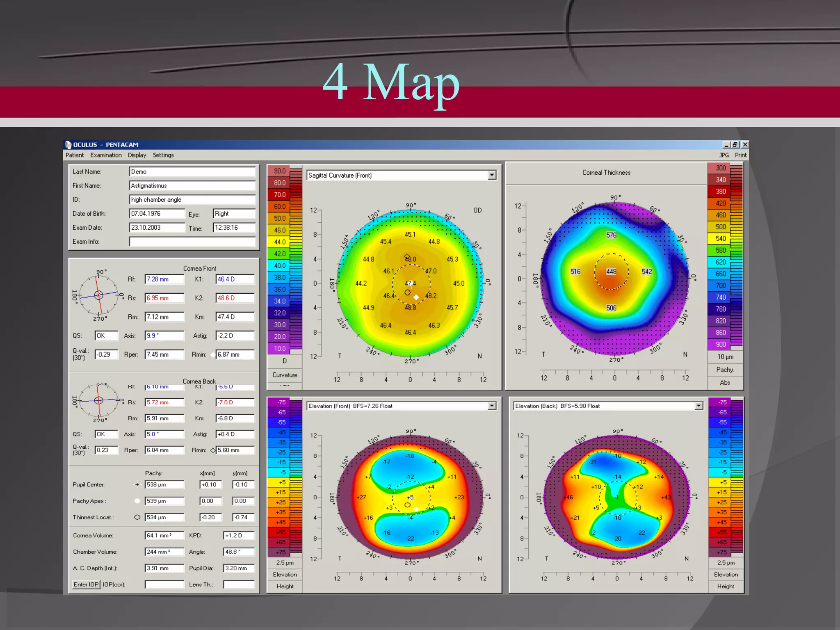The width and height of the screenshot is (840, 630).
Task: Click the Thinnest Location circle icon
Action: 137,517
